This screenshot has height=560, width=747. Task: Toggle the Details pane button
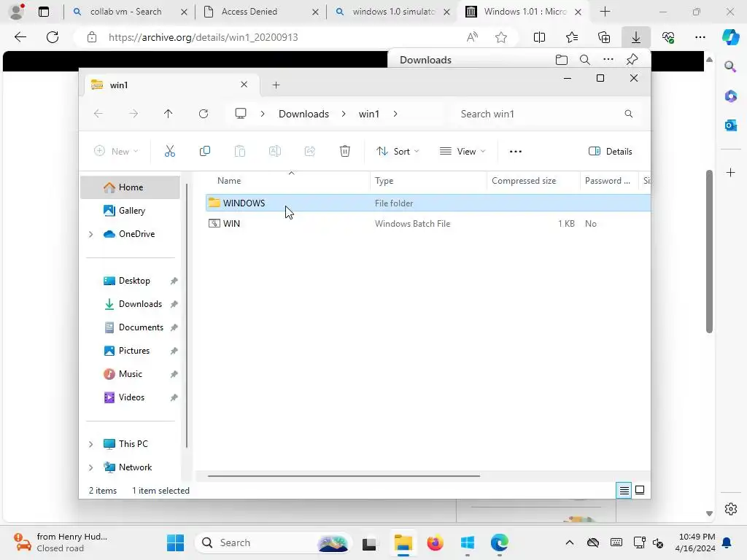[x=611, y=152]
